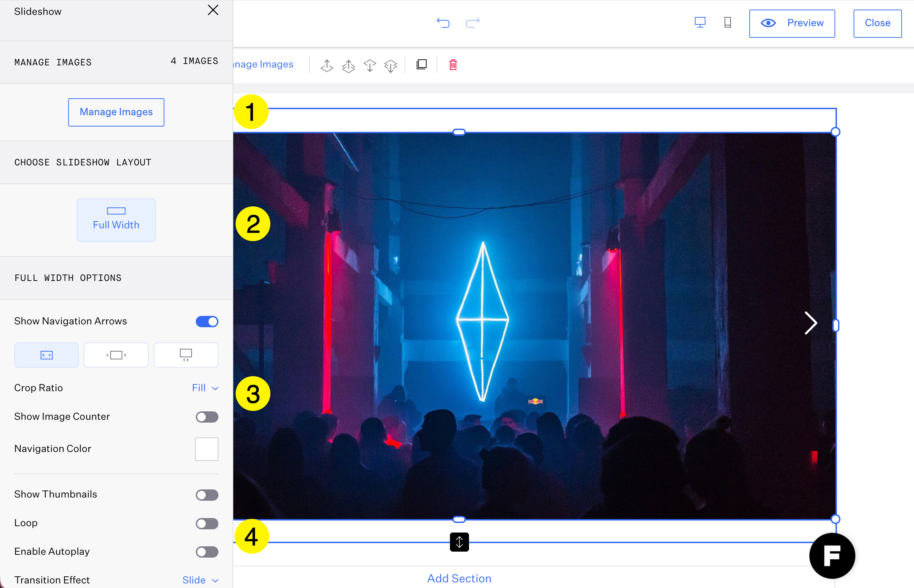
Task: Open the Transition Effect Slide dropdown
Action: click(x=200, y=580)
